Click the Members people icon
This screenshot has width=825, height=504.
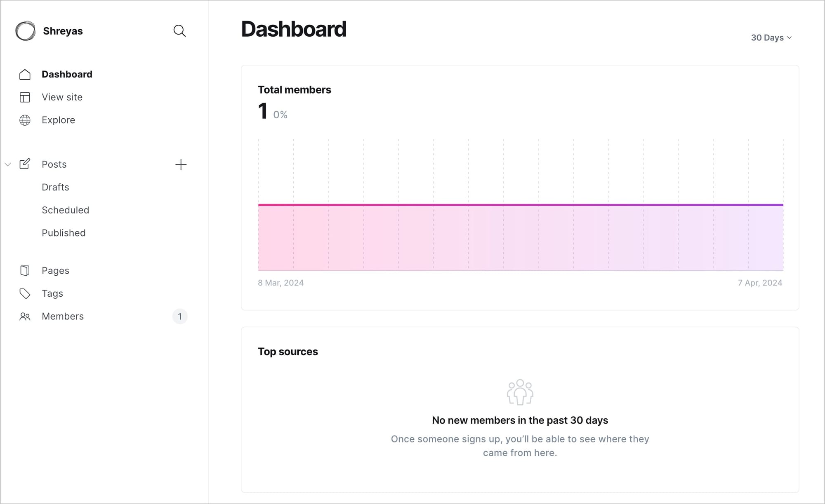pyautogui.click(x=25, y=316)
